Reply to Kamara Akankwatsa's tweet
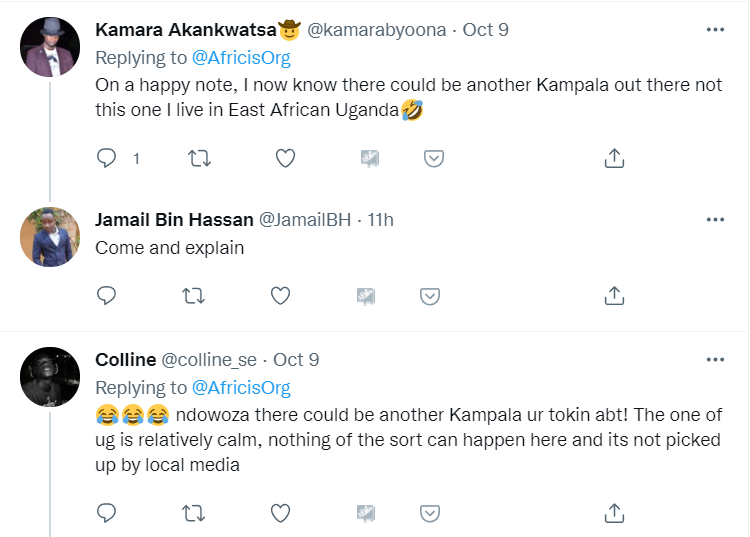The width and height of the screenshot is (750, 537). tap(107, 158)
